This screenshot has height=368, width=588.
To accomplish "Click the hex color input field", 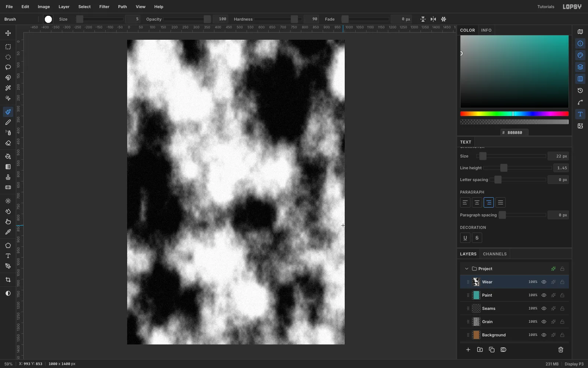I will pos(514,132).
